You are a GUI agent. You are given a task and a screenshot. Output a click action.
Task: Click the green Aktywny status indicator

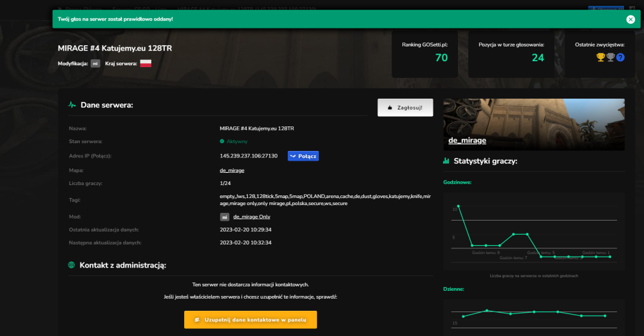click(x=234, y=141)
